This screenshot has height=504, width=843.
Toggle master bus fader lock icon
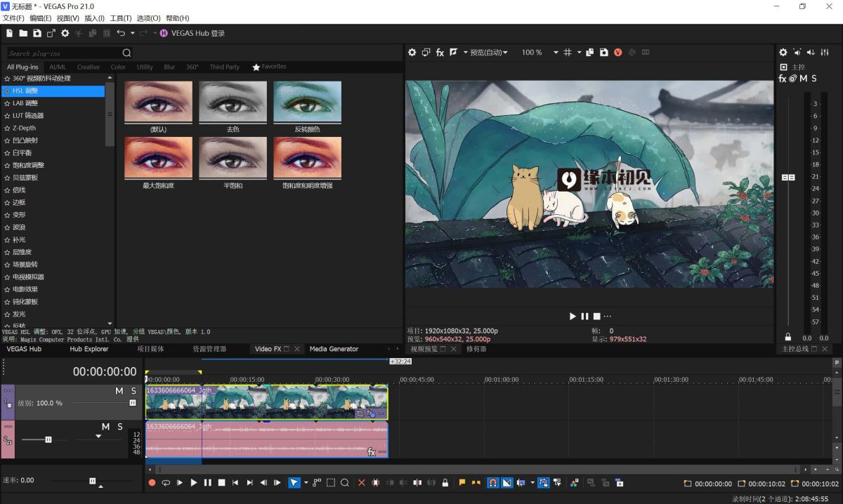pyautogui.click(x=788, y=338)
